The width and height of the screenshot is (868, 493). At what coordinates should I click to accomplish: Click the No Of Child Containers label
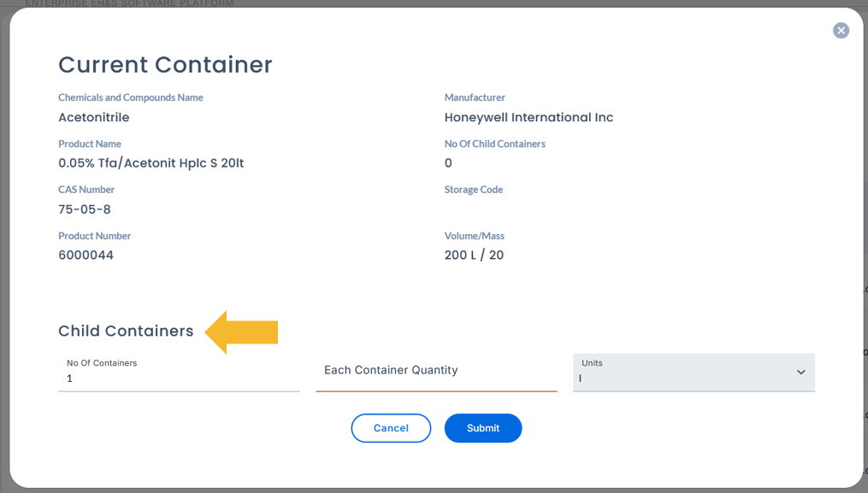click(495, 144)
